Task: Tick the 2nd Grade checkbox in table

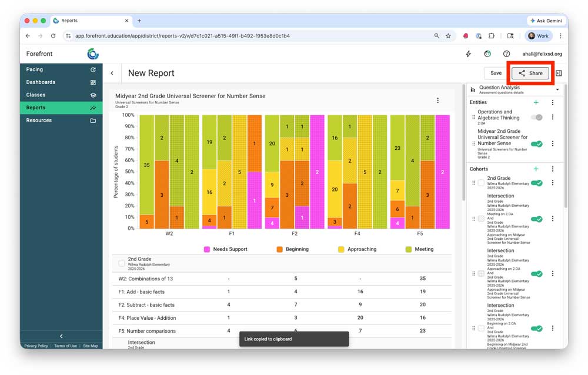Action: [x=122, y=263]
